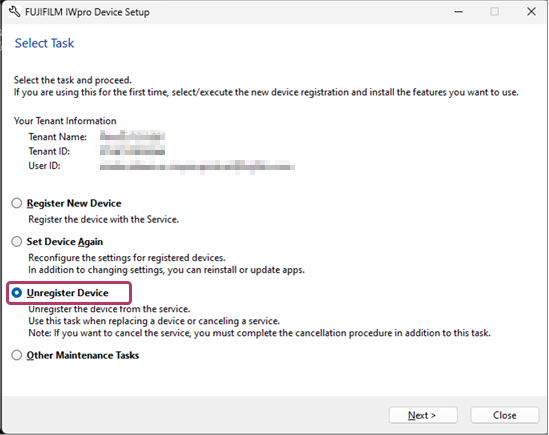Click the 'Select the task and proceed' instruction
Viewport: 549px width, 435px height.
(73, 80)
